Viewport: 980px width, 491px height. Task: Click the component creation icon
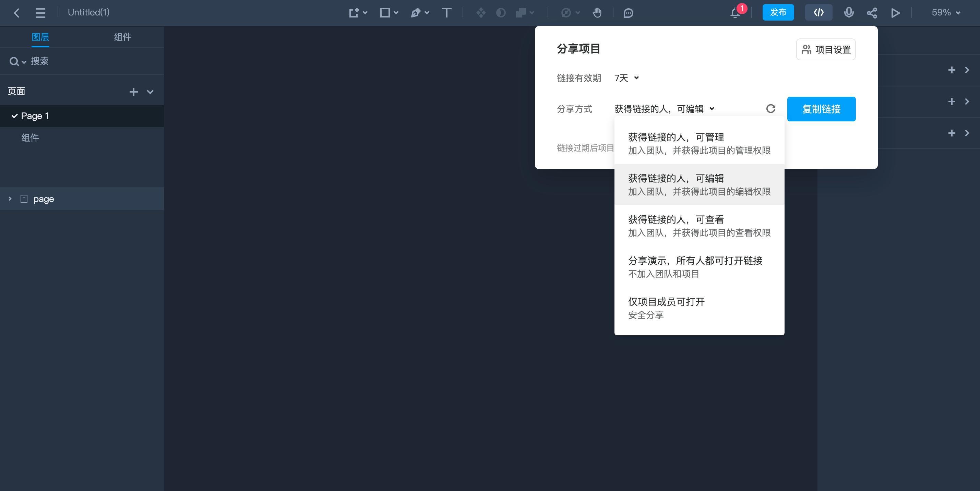(x=481, y=13)
